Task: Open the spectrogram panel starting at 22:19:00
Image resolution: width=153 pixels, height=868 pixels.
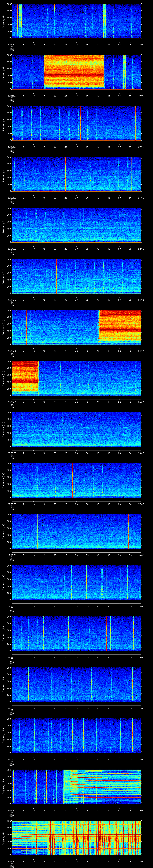Action: [x=77, y=123]
